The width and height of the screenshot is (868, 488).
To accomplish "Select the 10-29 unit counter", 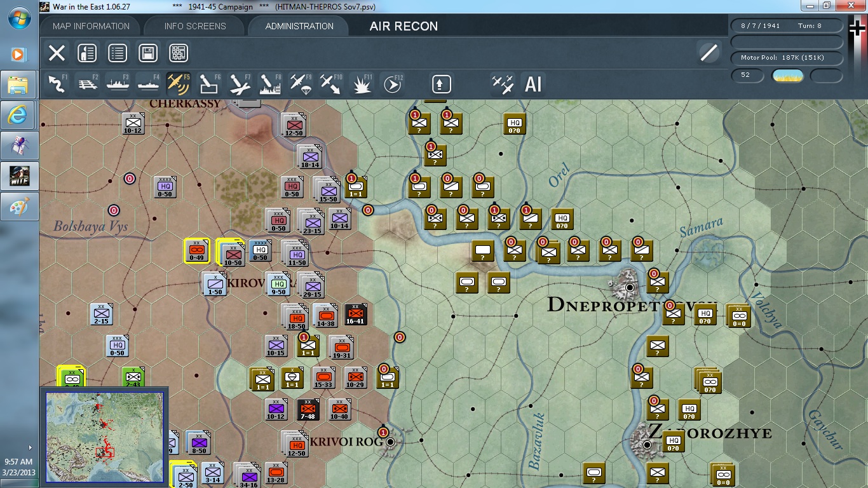I will point(355,378).
